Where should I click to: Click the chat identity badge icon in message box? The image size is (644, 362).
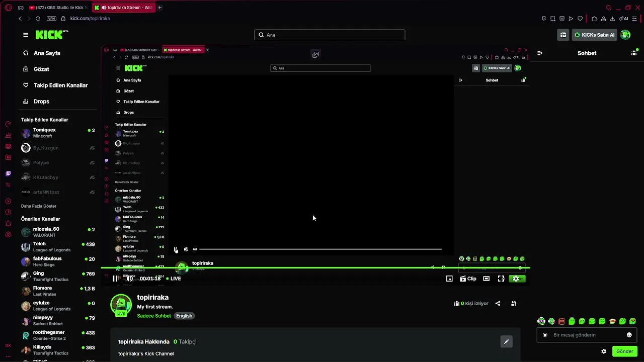[x=545, y=335]
